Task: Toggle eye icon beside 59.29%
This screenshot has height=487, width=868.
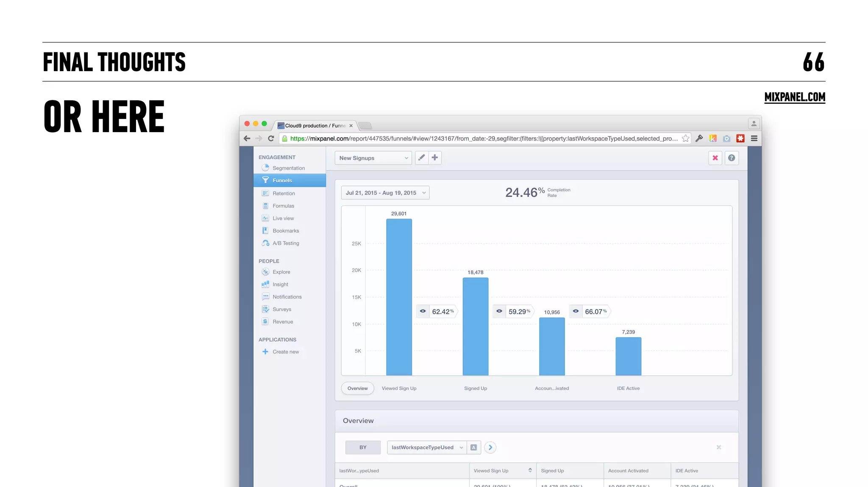Action: click(x=499, y=311)
